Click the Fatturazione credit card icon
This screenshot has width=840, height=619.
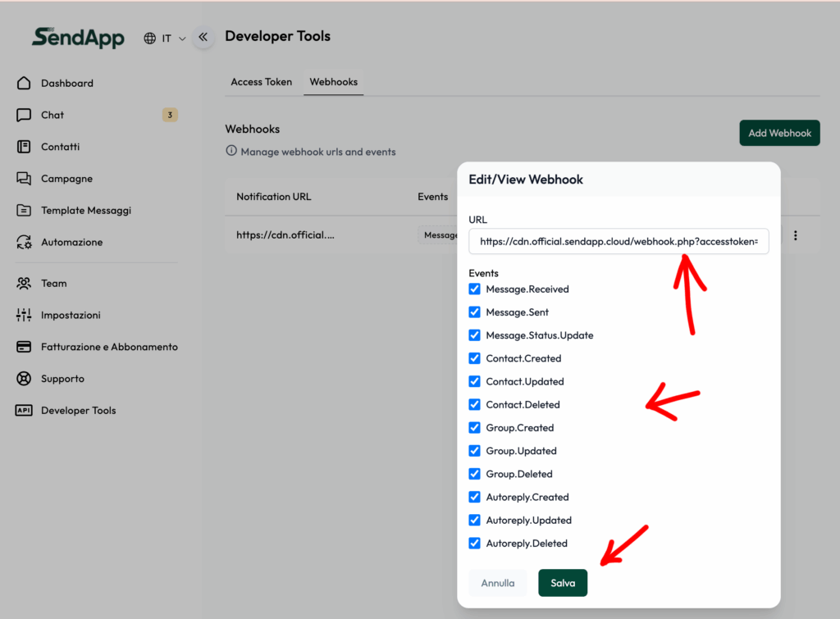point(24,347)
